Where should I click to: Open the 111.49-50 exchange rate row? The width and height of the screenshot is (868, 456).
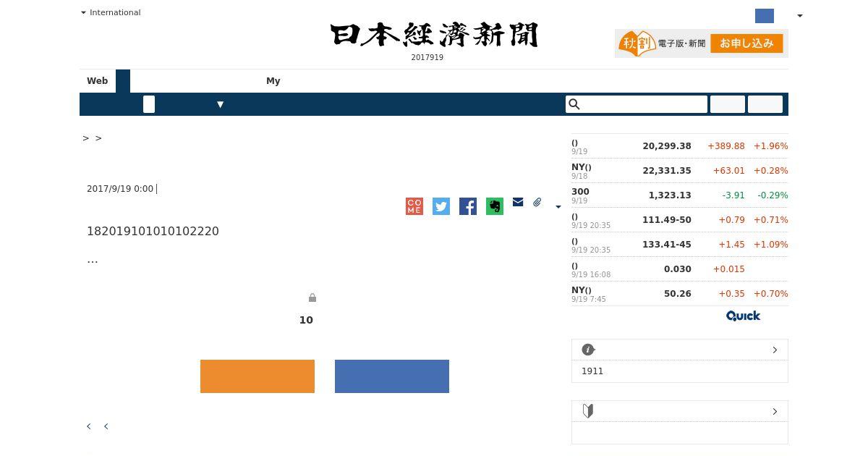coord(680,220)
